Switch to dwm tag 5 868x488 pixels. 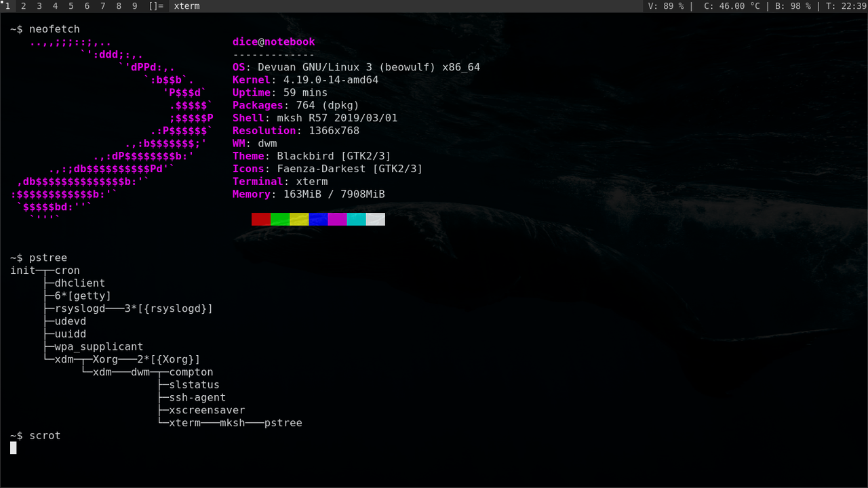[x=71, y=6]
